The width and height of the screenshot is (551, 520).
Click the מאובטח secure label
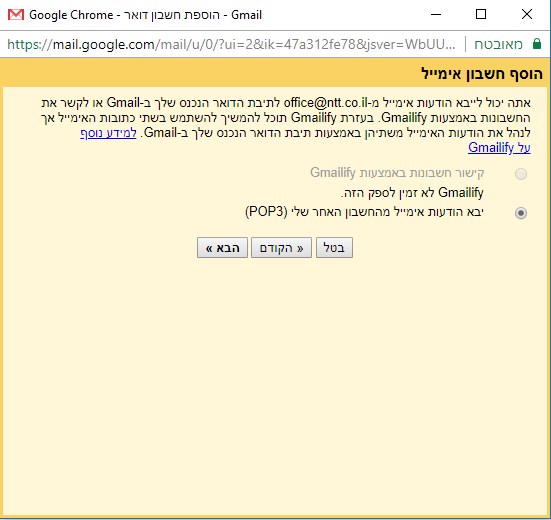[x=498, y=44]
